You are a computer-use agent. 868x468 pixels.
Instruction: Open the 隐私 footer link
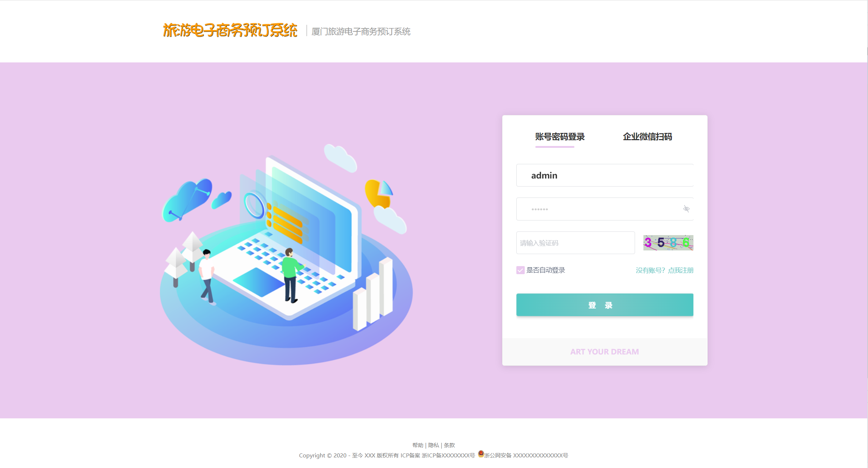coord(433,445)
